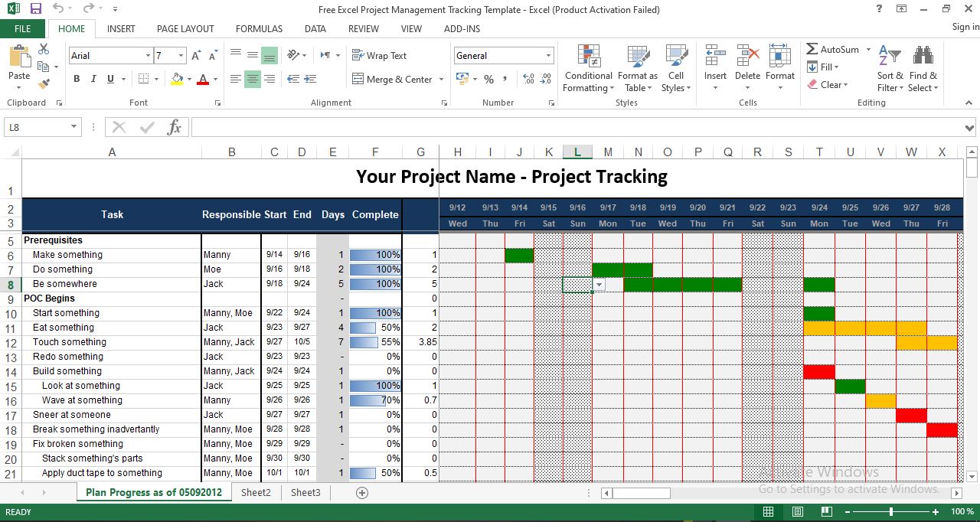Switch to Page Layout view in the status bar
The width and height of the screenshot is (980, 522).
(797, 511)
